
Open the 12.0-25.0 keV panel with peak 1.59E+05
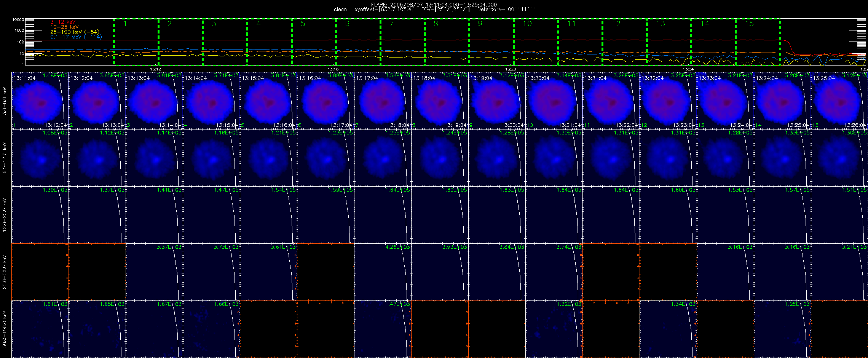click(325, 215)
